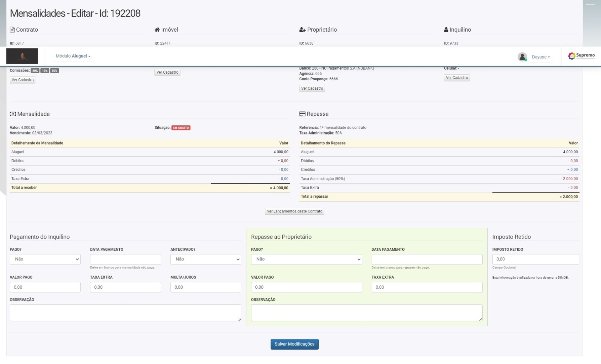Click the Inquilino person icon
This screenshot has width=601, height=364.
click(446, 30)
